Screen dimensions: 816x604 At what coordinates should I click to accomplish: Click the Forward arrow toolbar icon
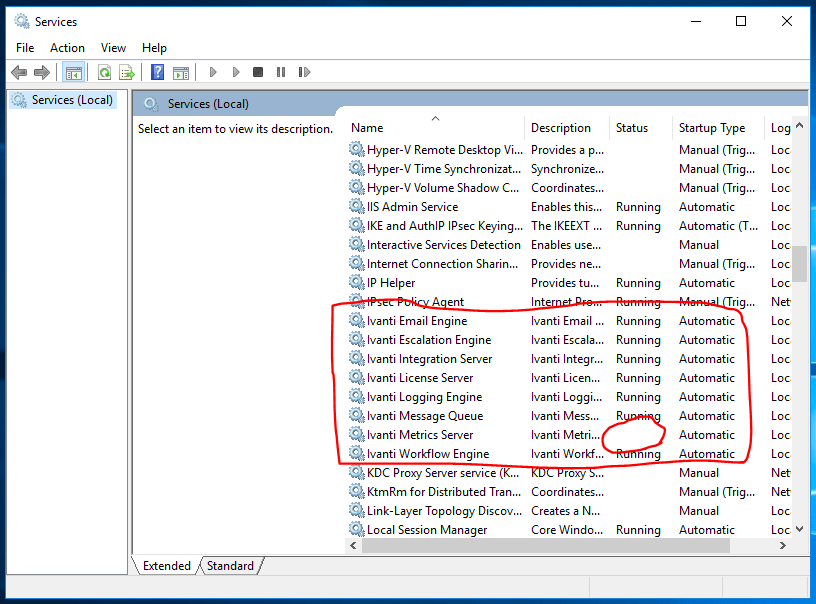click(x=42, y=72)
